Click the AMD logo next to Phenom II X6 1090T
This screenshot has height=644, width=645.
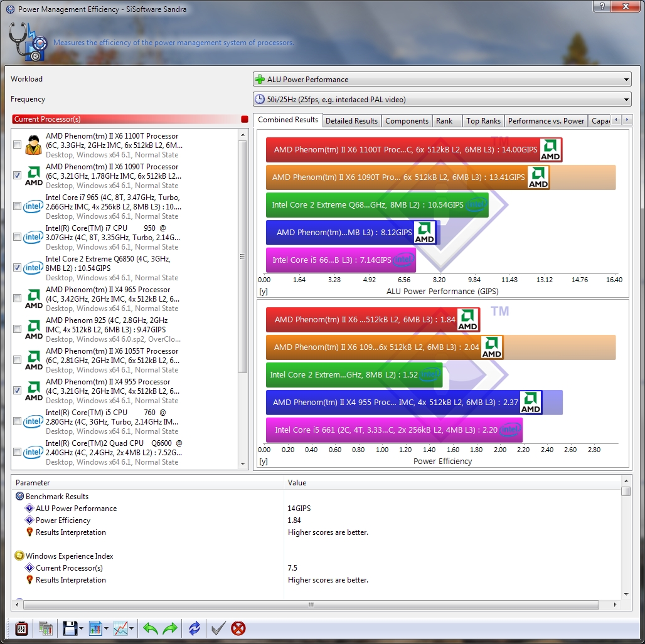33,176
